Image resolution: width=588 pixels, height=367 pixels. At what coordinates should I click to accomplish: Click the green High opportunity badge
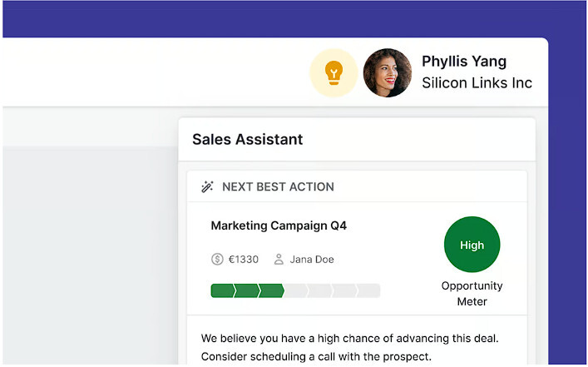(472, 245)
